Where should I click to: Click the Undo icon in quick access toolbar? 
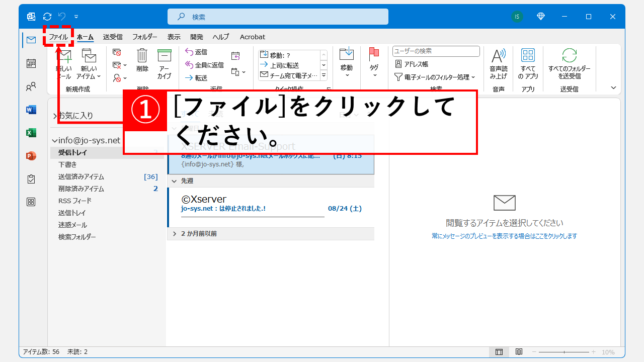tap(62, 17)
